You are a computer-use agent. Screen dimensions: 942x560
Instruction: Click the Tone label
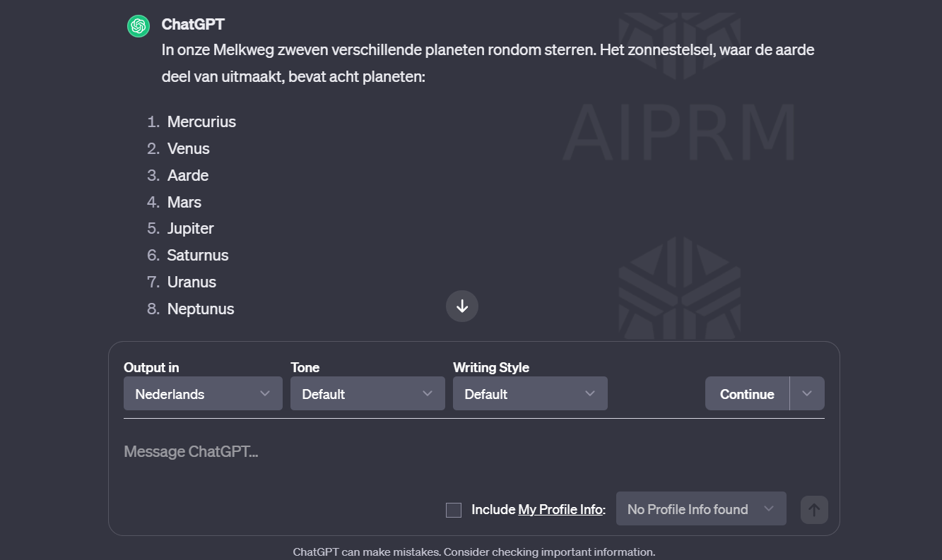[305, 367]
